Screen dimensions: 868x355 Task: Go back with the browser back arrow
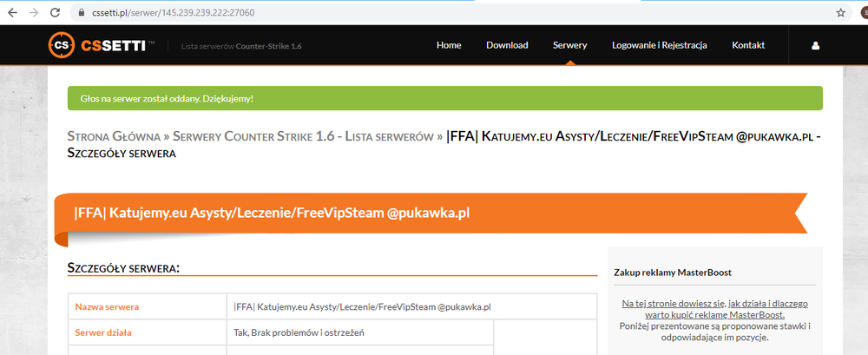click(x=12, y=12)
